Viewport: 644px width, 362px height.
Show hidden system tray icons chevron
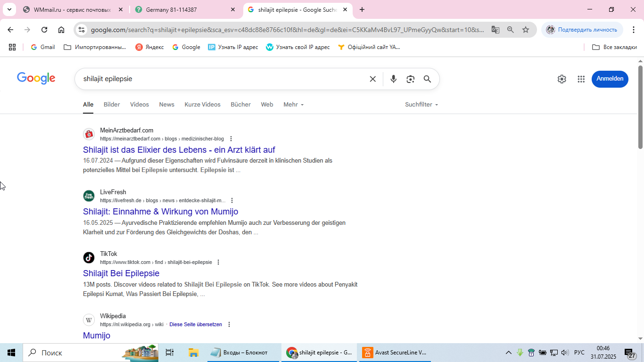tap(508, 353)
